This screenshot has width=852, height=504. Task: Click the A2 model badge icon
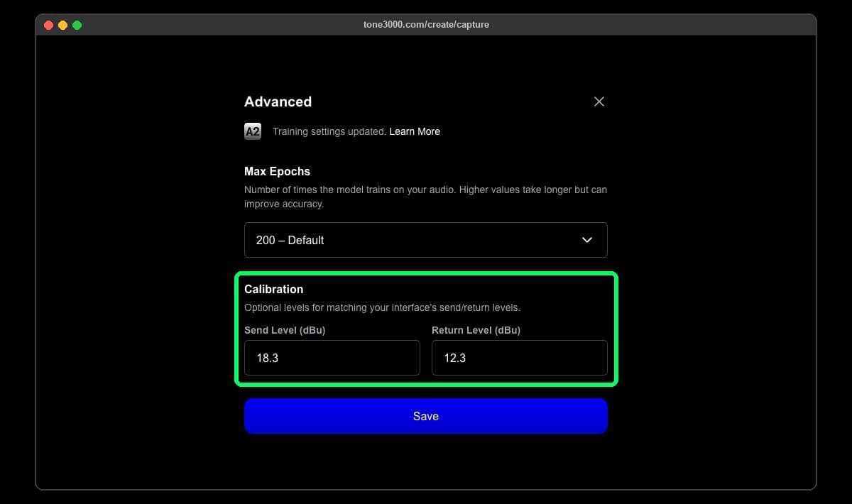(x=253, y=131)
